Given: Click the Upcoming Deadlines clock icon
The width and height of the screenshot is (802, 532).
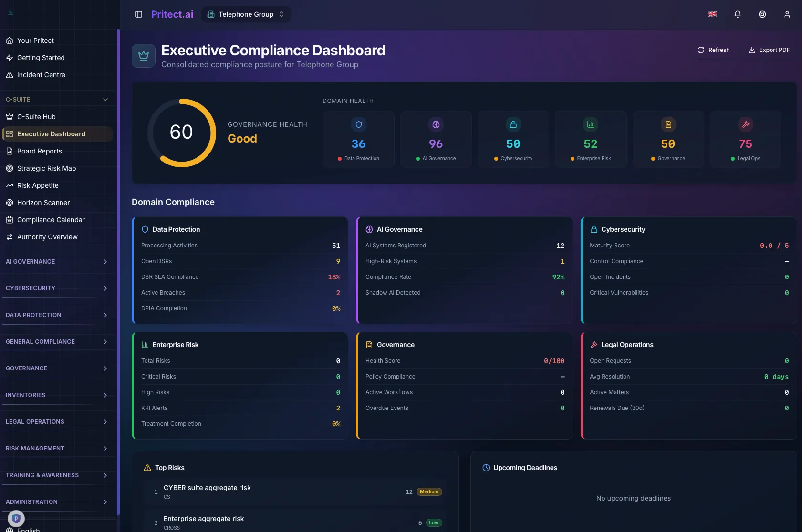Looking at the screenshot, I should tap(486, 468).
